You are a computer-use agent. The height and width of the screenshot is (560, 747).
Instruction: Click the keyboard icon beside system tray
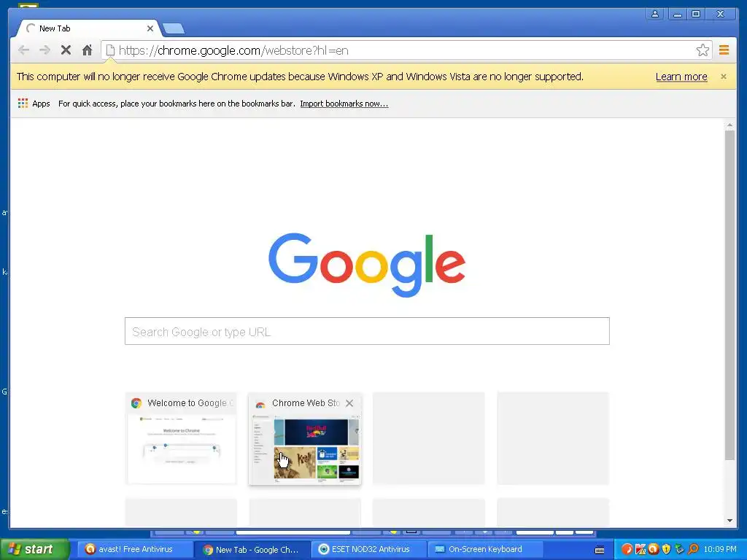tap(600, 550)
